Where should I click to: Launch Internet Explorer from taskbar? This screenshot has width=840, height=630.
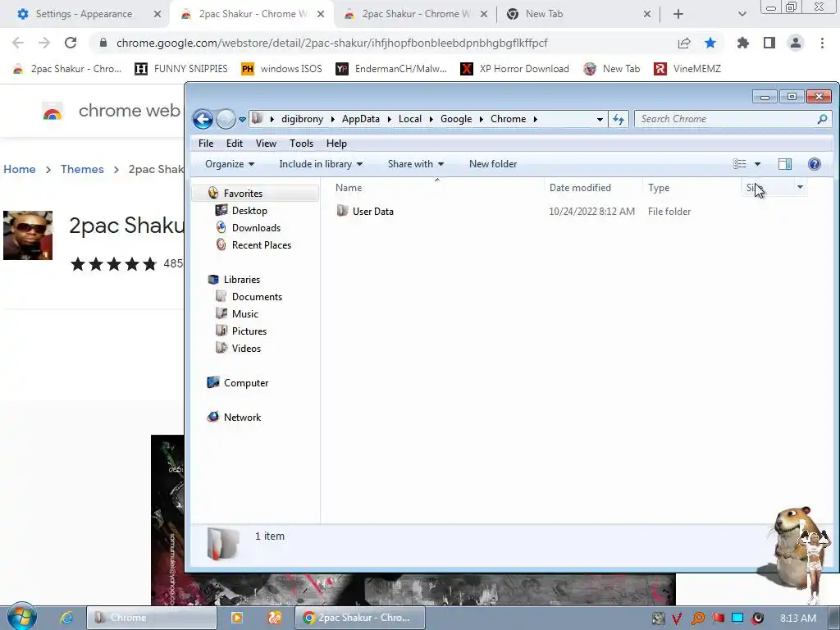(66, 618)
